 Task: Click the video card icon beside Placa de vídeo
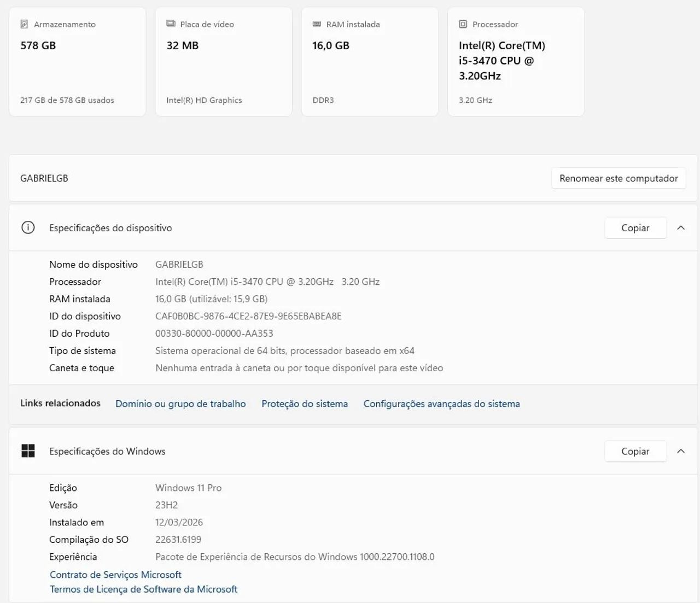171,24
